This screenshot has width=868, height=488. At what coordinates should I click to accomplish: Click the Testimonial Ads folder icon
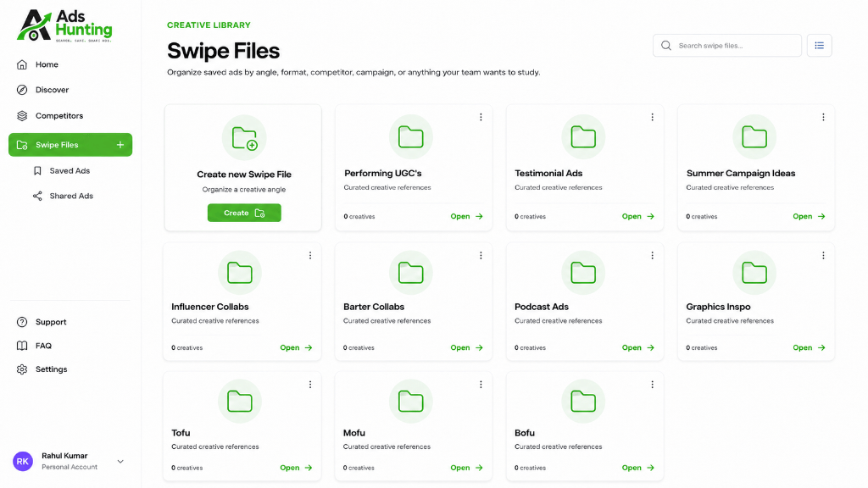pos(583,136)
